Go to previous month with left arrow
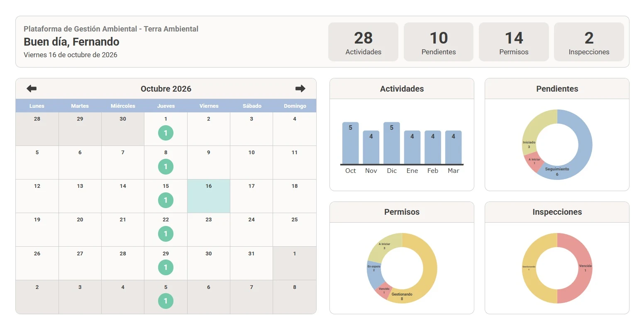Screen dimensions: 644x330 tap(32, 88)
